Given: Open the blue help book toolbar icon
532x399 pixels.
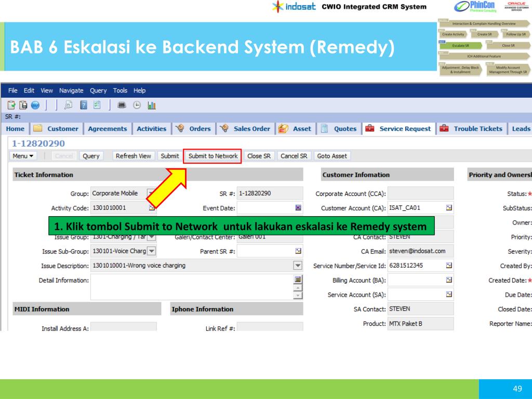Looking at the screenshot, I should (x=84, y=105).
